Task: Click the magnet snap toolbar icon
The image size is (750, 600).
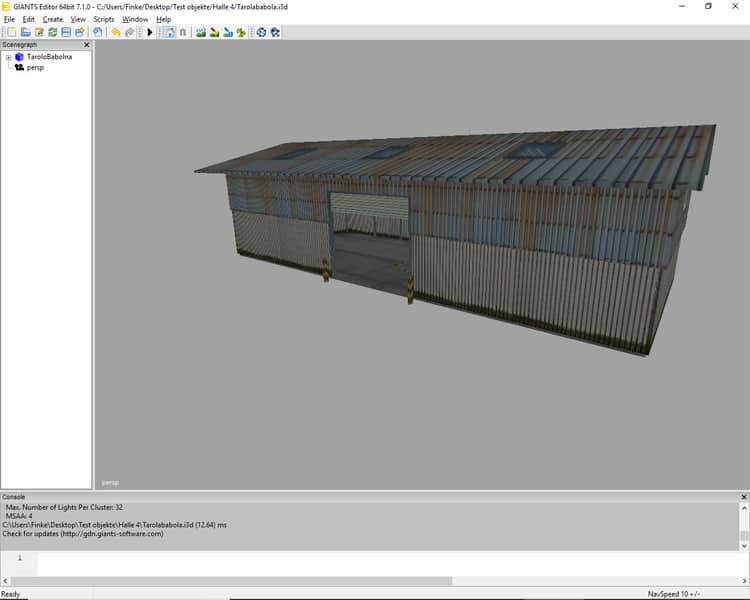Action: 183,32
